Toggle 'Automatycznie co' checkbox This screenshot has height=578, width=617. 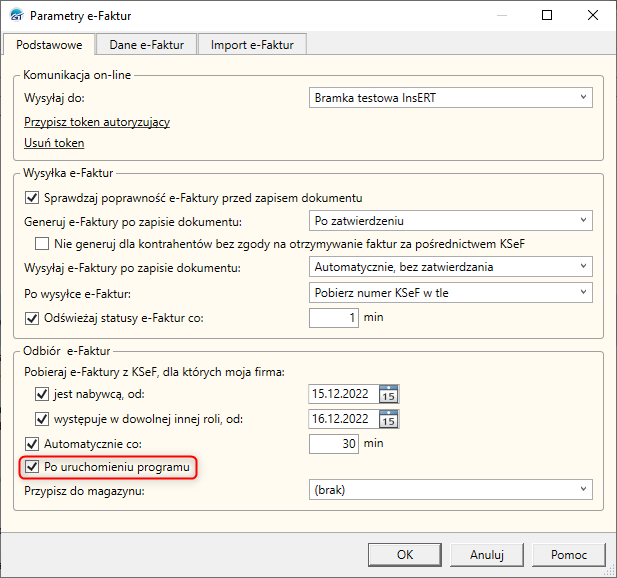(x=31, y=442)
